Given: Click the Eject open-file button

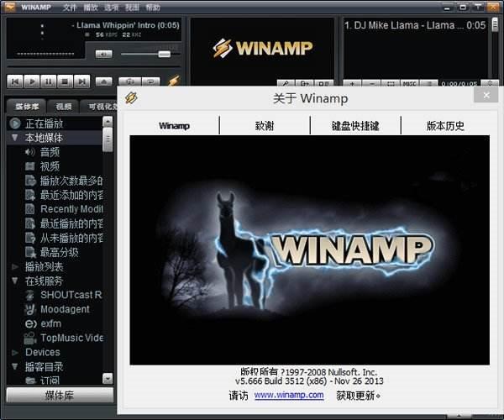Looking at the screenshot, I should (104, 81).
